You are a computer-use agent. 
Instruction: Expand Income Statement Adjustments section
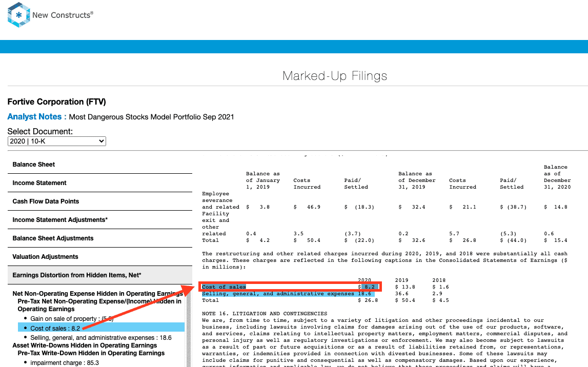[100, 220]
